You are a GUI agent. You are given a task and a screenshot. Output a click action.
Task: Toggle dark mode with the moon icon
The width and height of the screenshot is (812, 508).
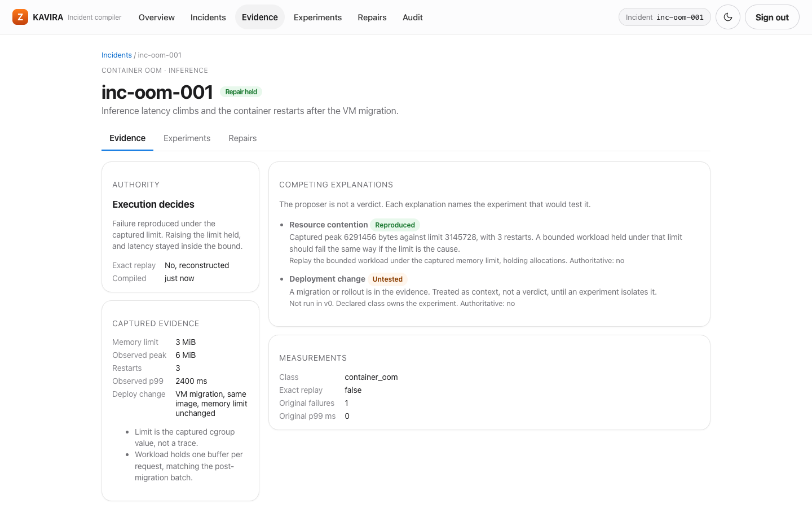point(728,17)
